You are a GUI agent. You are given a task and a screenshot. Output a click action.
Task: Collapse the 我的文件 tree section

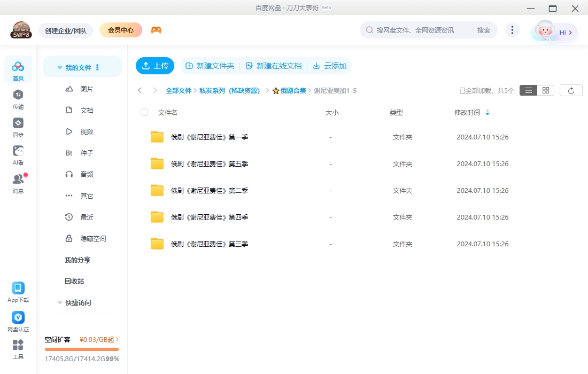point(60,68)
